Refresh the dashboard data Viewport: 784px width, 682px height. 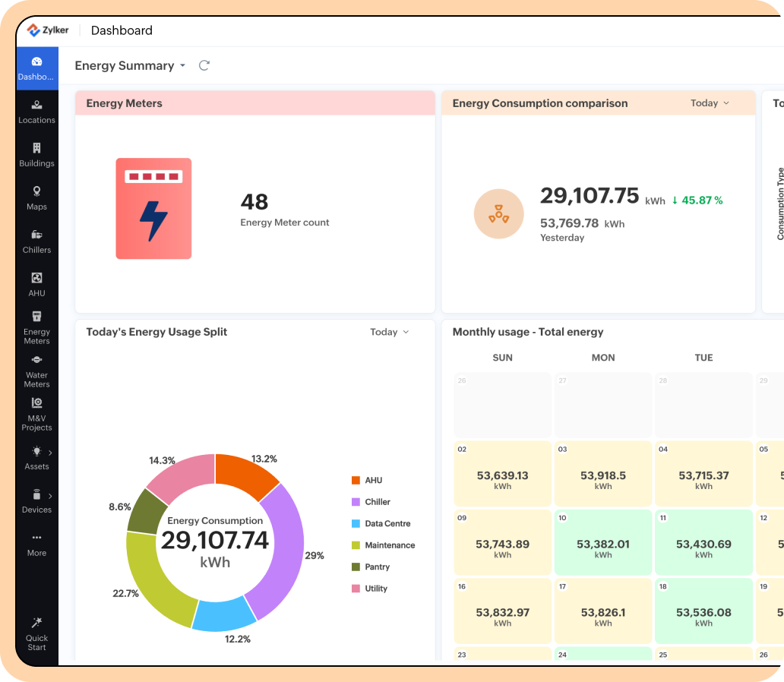click(x=204, y=65)
